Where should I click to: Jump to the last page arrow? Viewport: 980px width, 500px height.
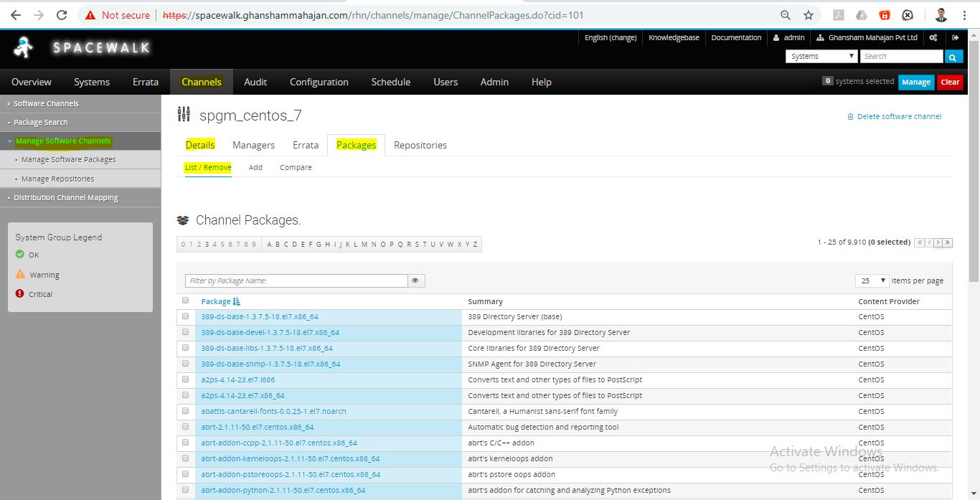click(948, 242)
